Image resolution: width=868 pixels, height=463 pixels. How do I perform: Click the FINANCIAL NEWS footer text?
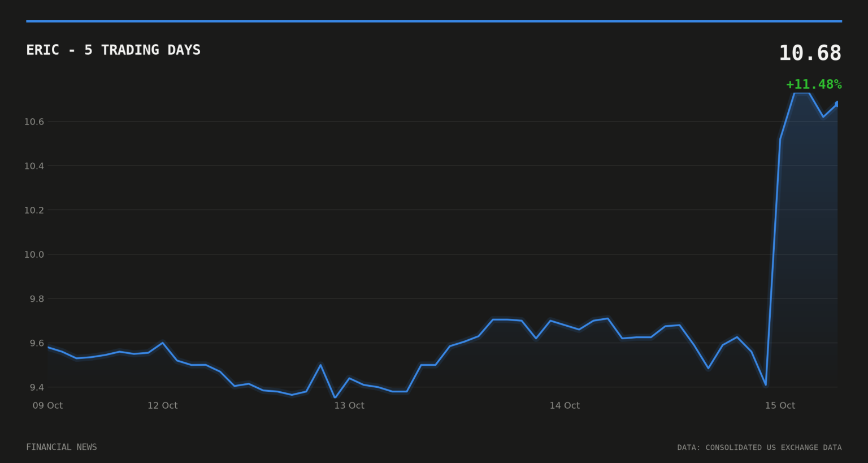tap(62, 447)
